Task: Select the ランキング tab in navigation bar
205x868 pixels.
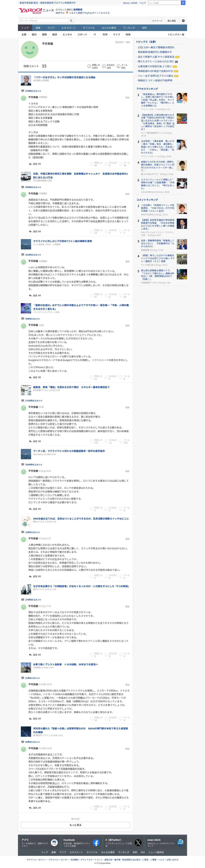Action: (x=129, y=28)
